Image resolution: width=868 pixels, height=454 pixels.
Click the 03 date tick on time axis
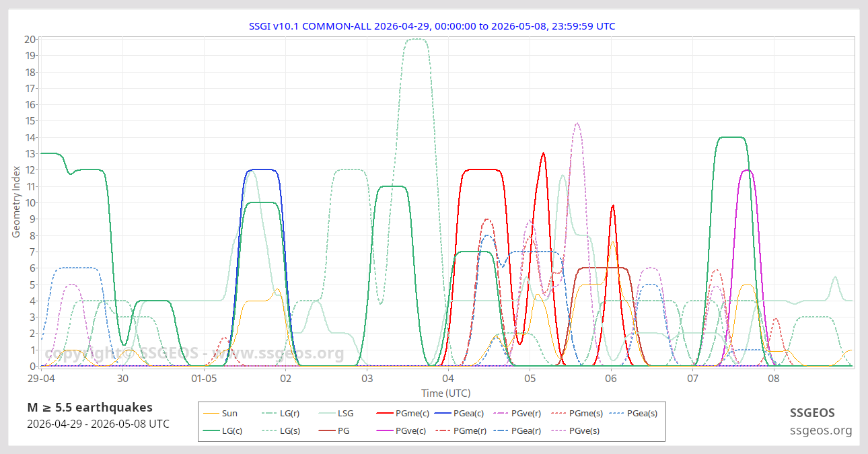coord(367,379)
